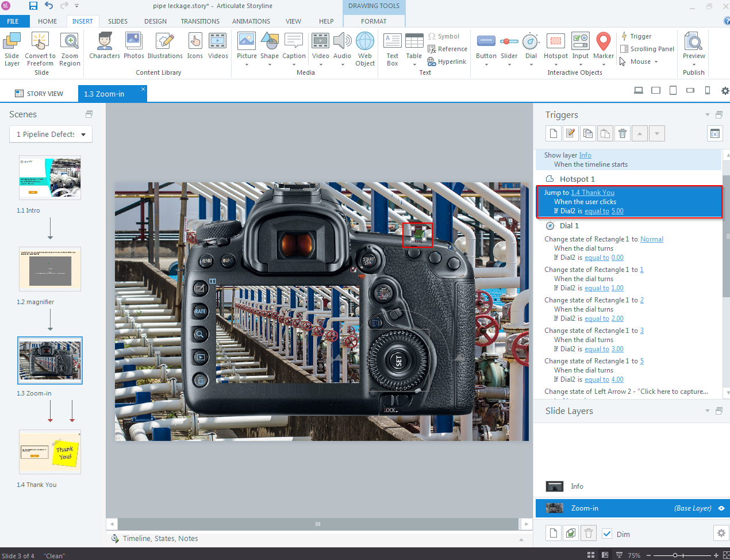Open the Pipeline Defects scene dropdown
This screenshot has height=560, width=730.
51,134
